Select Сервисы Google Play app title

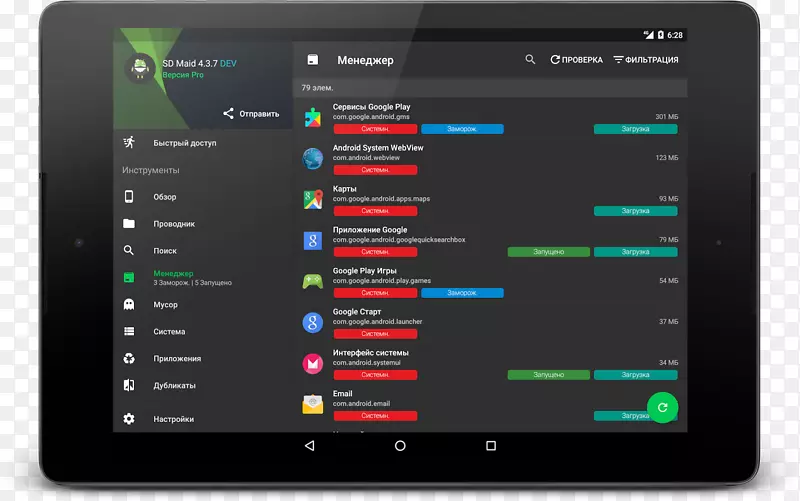point(371,107)
